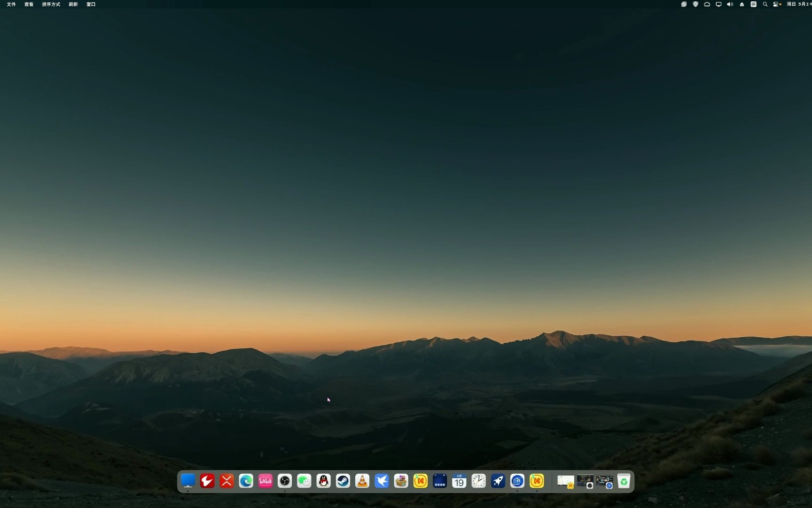Open the calendar showing 3月19
Image resolution: width=812 pixels, height=508 pixels.
coord(459,481)
